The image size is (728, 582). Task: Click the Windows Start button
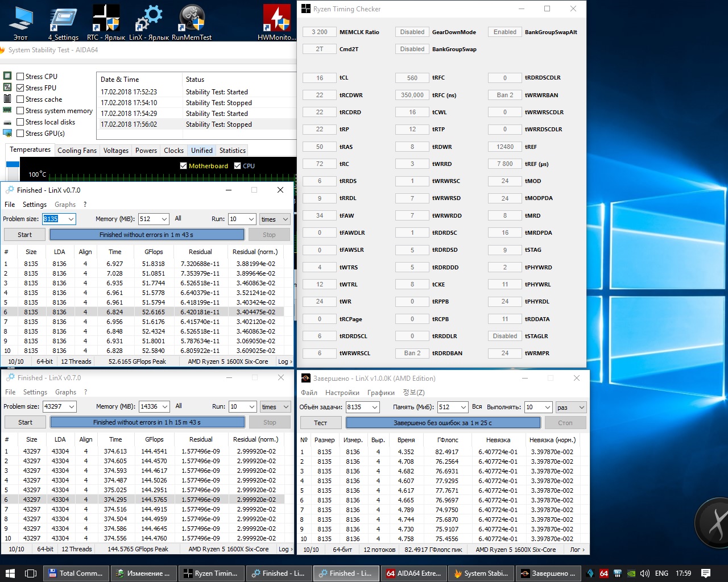(10, 573)
